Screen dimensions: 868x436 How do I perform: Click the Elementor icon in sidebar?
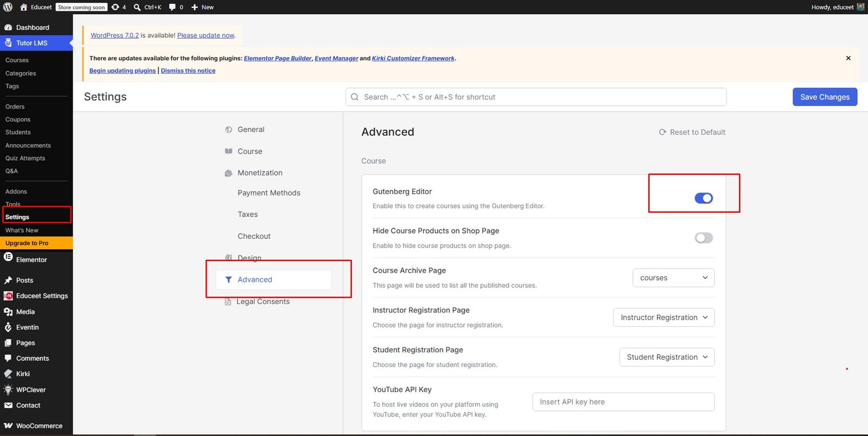tap(8, 257)
